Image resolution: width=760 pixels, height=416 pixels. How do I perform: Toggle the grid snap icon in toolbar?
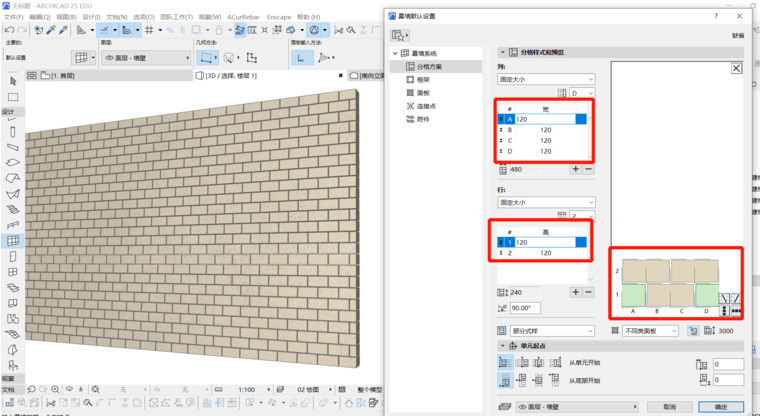149,30
